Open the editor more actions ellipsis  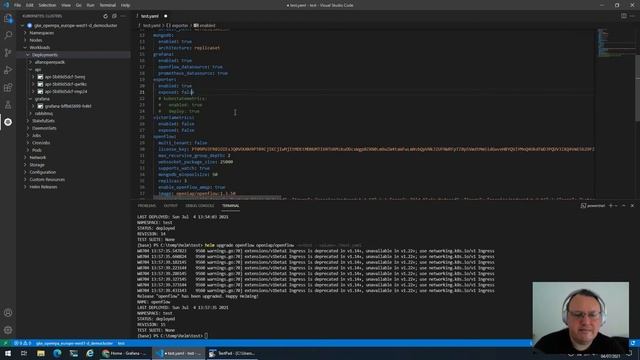coord(632,16)
